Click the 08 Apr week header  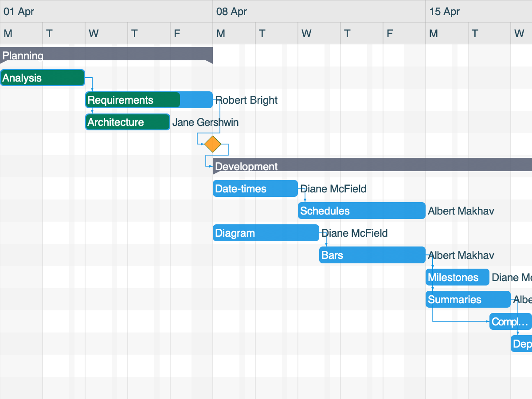(319, 11)
